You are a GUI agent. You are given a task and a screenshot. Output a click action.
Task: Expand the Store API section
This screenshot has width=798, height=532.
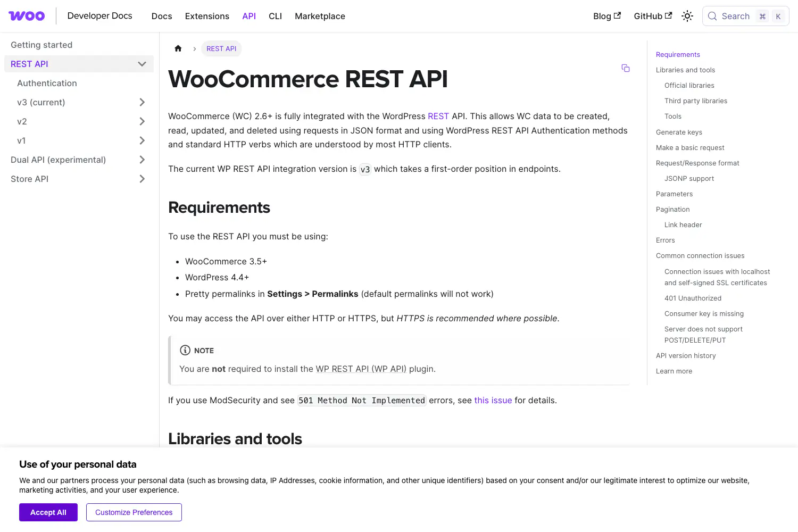pyautogui.click(x=142, y=179)
